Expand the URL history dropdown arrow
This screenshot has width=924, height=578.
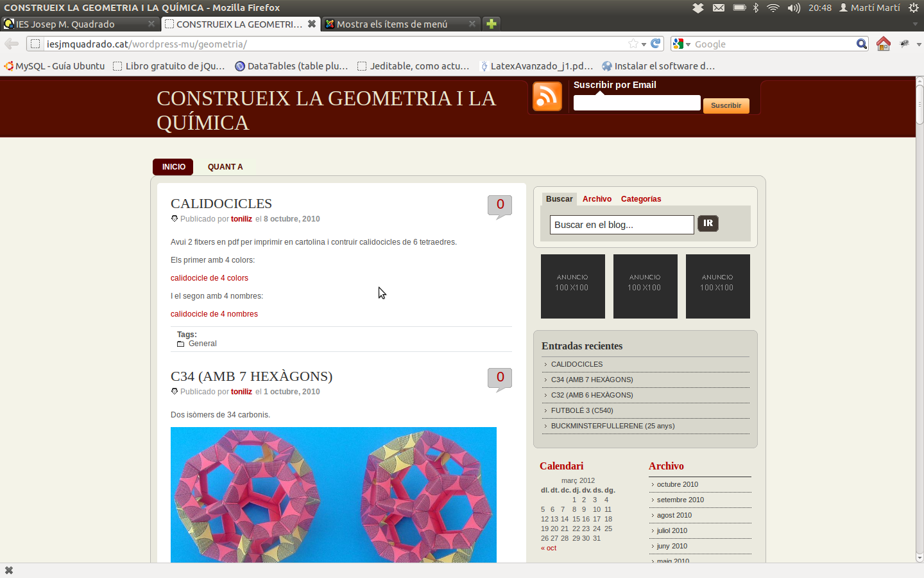(x=644, y=44)
